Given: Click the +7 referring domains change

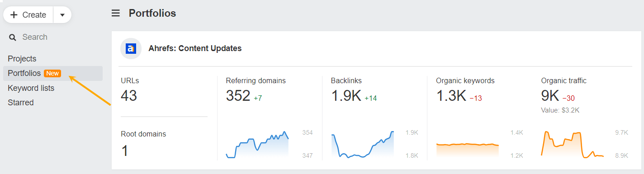Looking at the screenshot, I should point(258,98).
